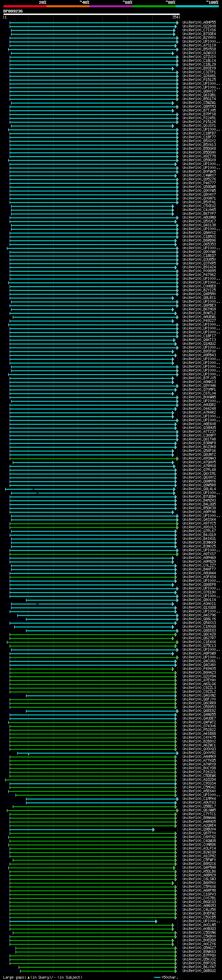The width and height of the screenshot is (222, 980).
Task: Select hit label UniRef100_Q26481
Action: pyautogui.click(x=199, y=76)
